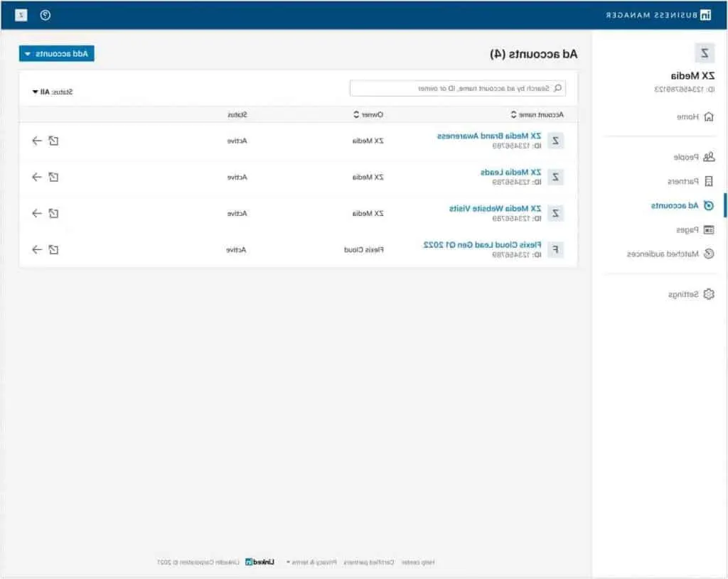
Task: Click the arrow icon for ZX Media Leads
Action: coord(37,177)
